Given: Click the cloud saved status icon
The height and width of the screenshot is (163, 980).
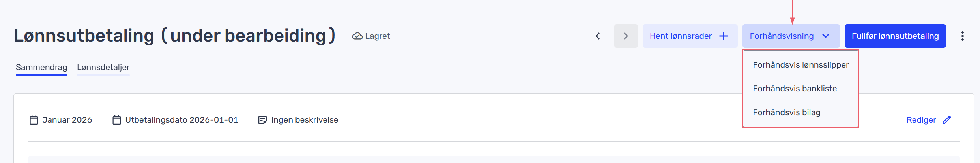Looking at the screenshot, I should tap(357, 36).
